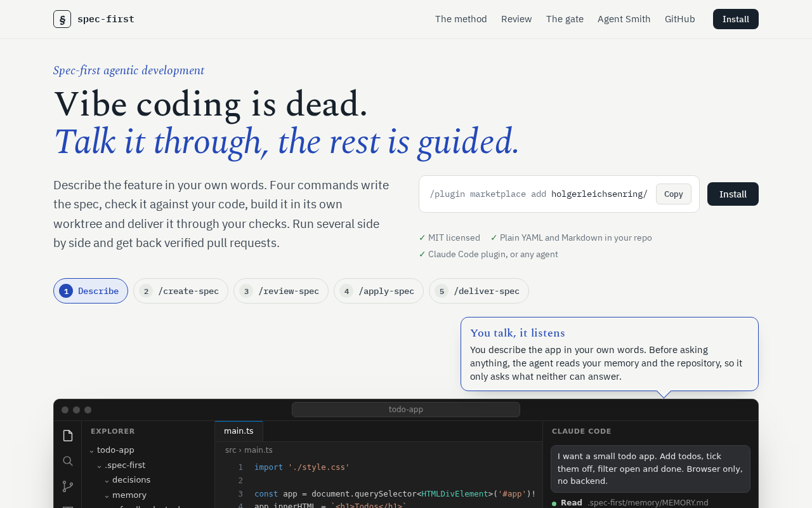Click the Install button beside the command box
Viewport: 812px width, 508px height.
733,194
